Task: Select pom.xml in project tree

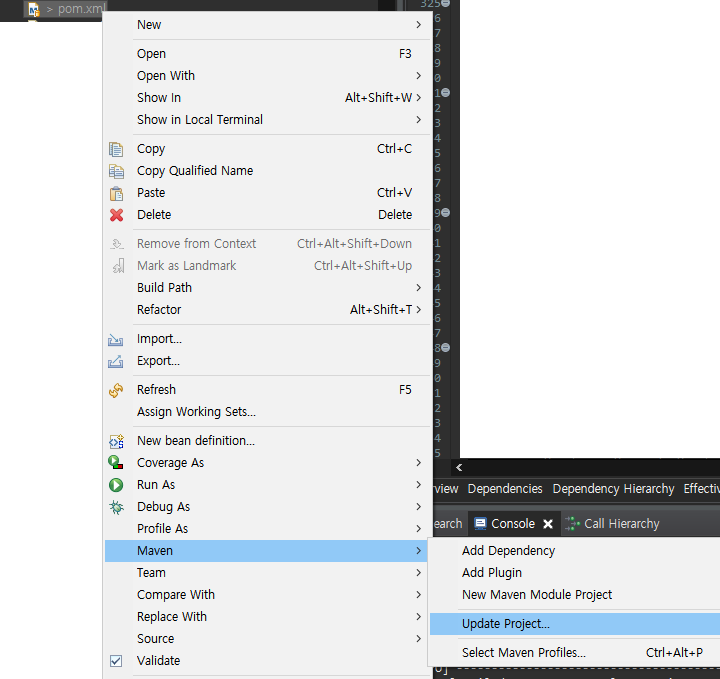Action: click(82, 9)
